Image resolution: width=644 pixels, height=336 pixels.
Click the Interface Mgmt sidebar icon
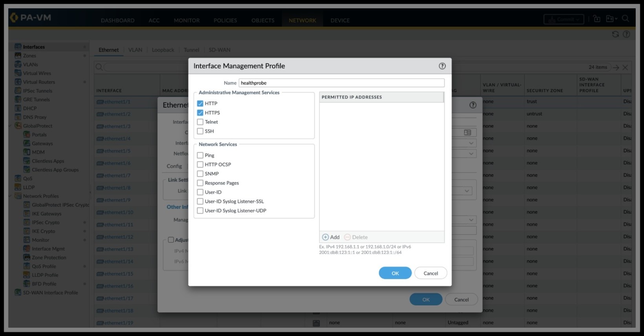(27, 248)
